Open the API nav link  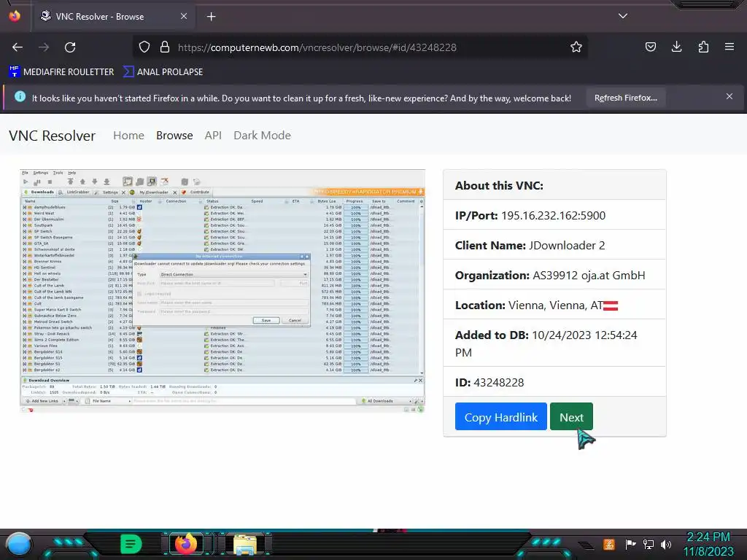pyautogui.click(x=213, y=136)
